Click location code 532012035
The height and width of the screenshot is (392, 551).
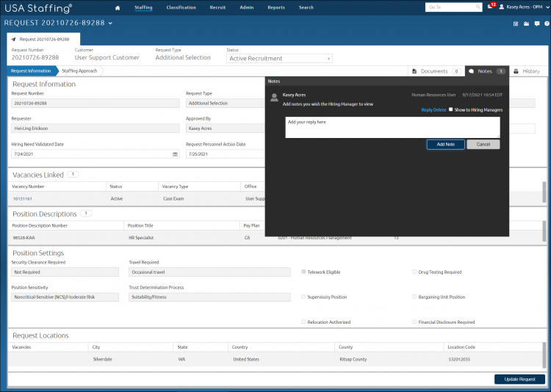coord(459,360)
